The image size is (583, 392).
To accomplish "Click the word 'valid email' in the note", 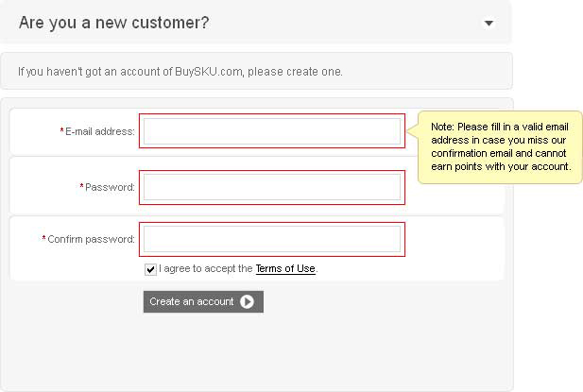I will (545, 128).
